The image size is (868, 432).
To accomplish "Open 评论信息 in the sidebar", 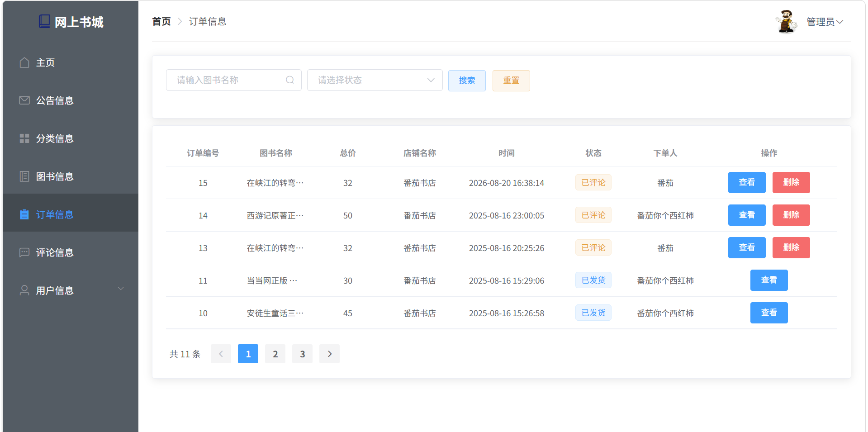I will click(x=71, y=252).
